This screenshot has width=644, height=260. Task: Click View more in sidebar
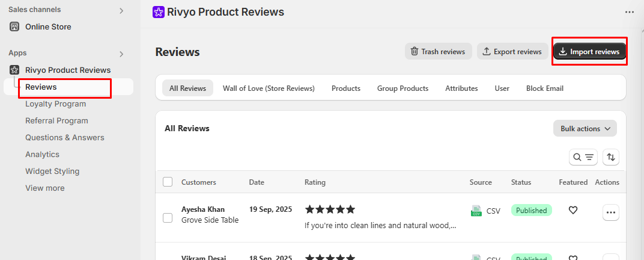pos(45,188)
